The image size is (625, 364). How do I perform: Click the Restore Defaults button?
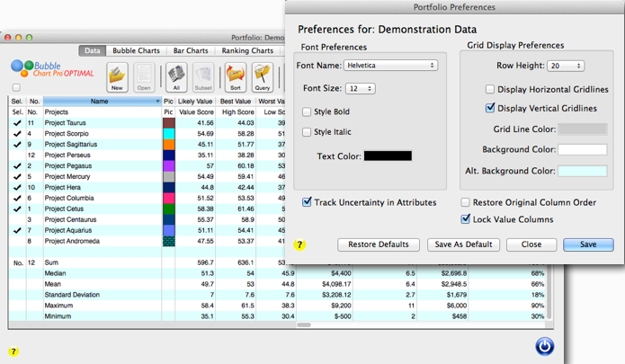point(378,244)
